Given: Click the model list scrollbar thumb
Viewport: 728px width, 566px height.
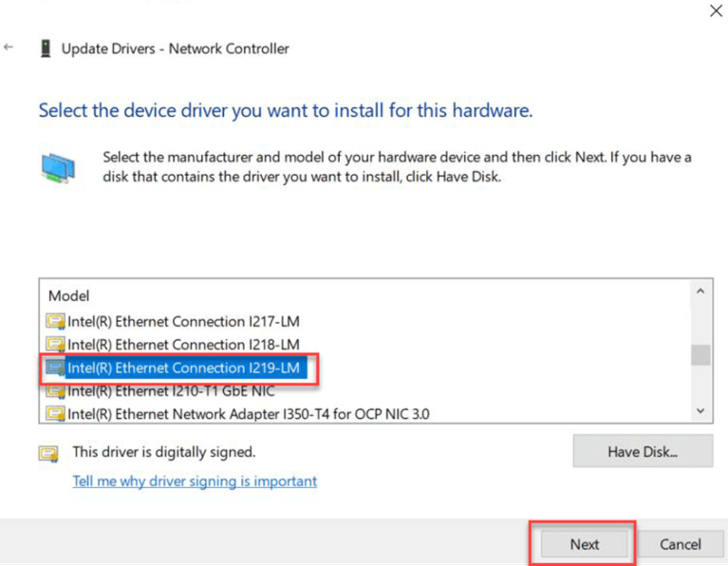Looking at the screenshot, I should [x=700, y=355].
